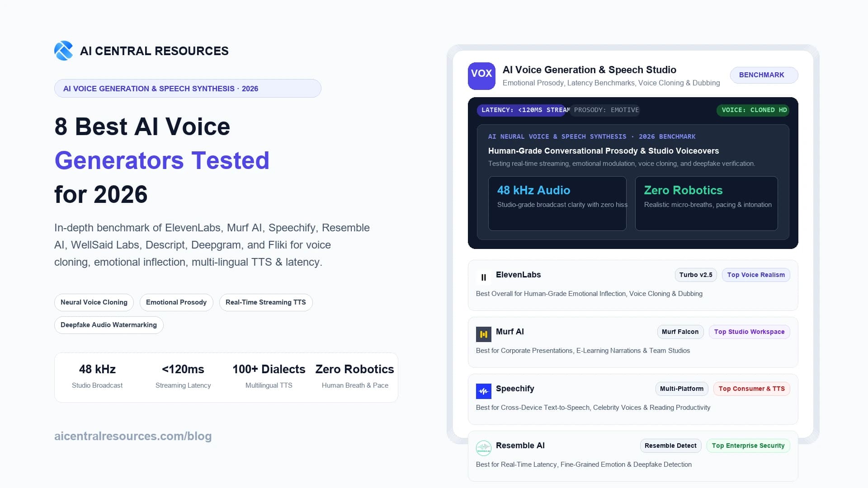Click the AI Central Resources logo icon

coord(63,51)
